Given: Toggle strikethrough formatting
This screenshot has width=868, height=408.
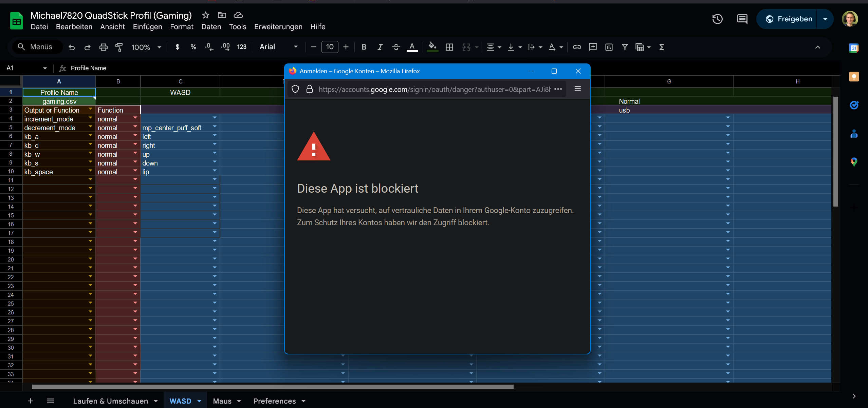Looking at the screenshot, I should (x=396, y=47).
